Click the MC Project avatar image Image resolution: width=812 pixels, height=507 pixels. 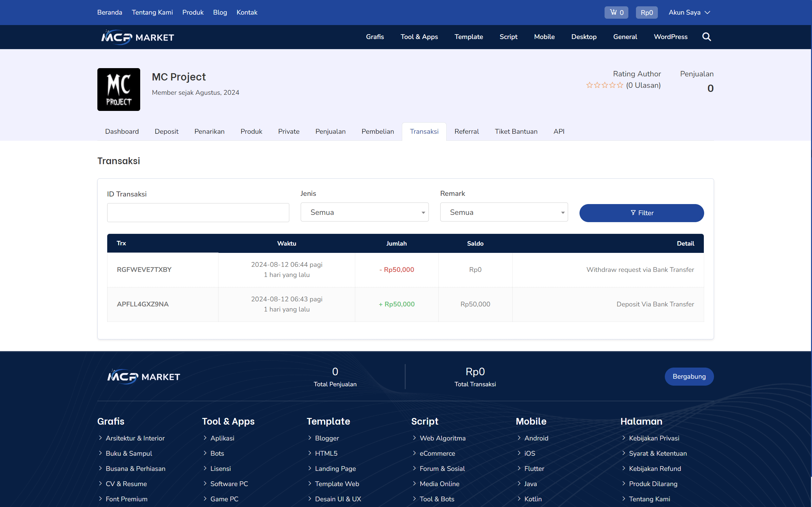[118, 89]
